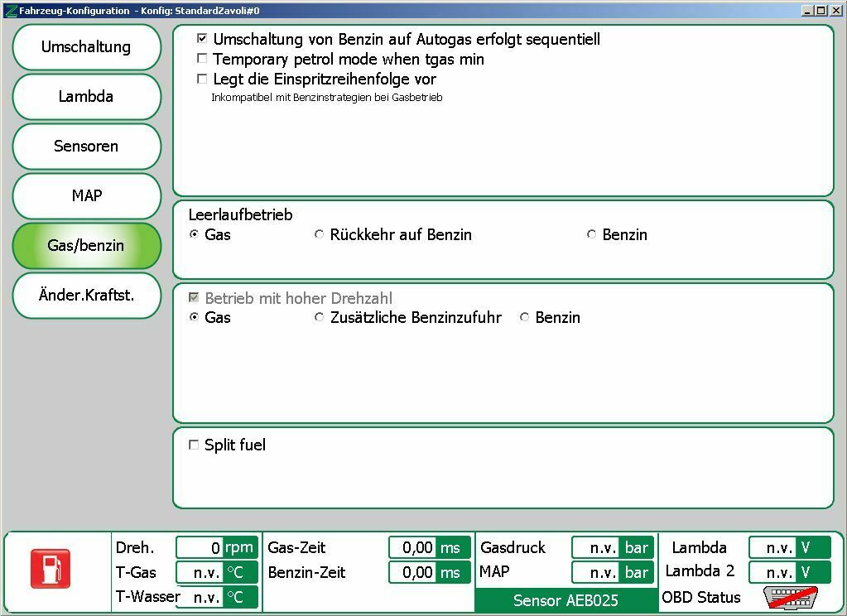Enable Temporary petrol mode when tgas min

(x=202, y=59)
